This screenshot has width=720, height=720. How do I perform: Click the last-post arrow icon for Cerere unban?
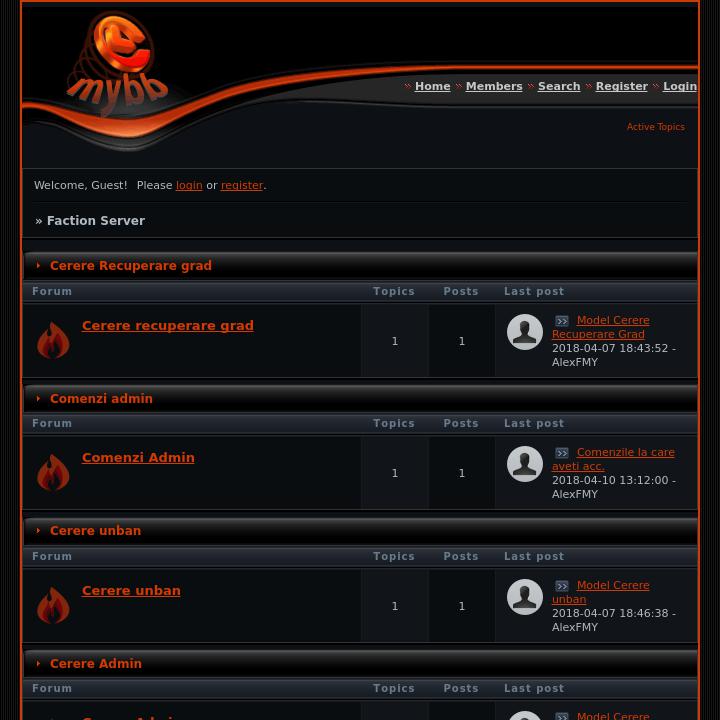click(562, 586)
